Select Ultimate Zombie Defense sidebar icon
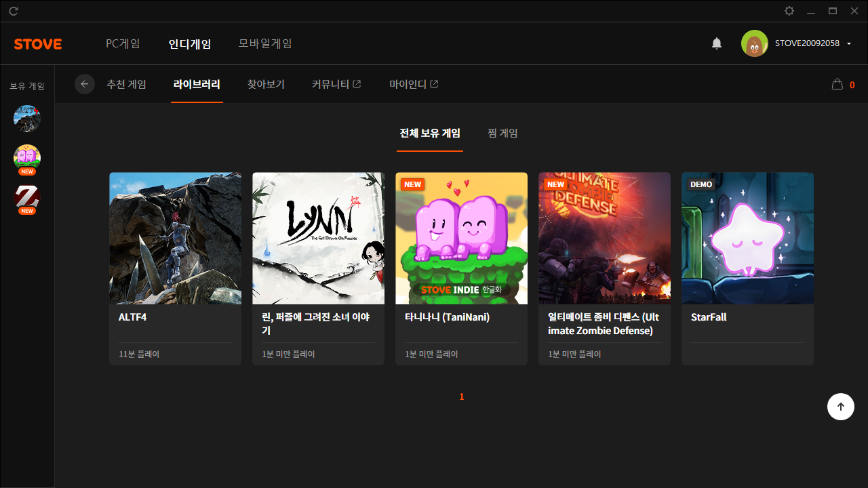The height and width of the screenshot is (488, 868). pos(27,197)
